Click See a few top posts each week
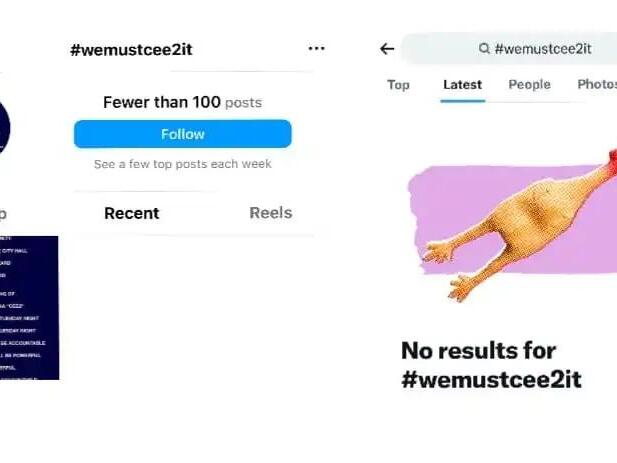The width and height of the screenshot is (617, 463). tap(183, 164)
